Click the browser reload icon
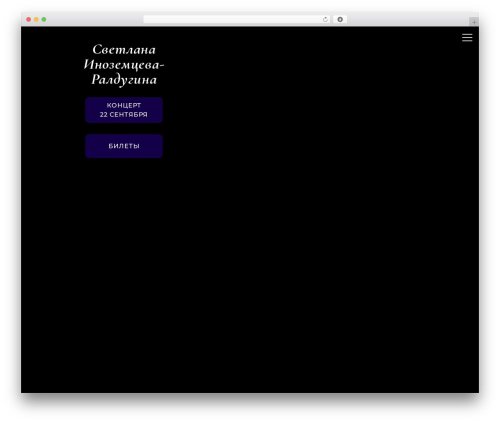The image size is (500, 423). click(325, 19)
